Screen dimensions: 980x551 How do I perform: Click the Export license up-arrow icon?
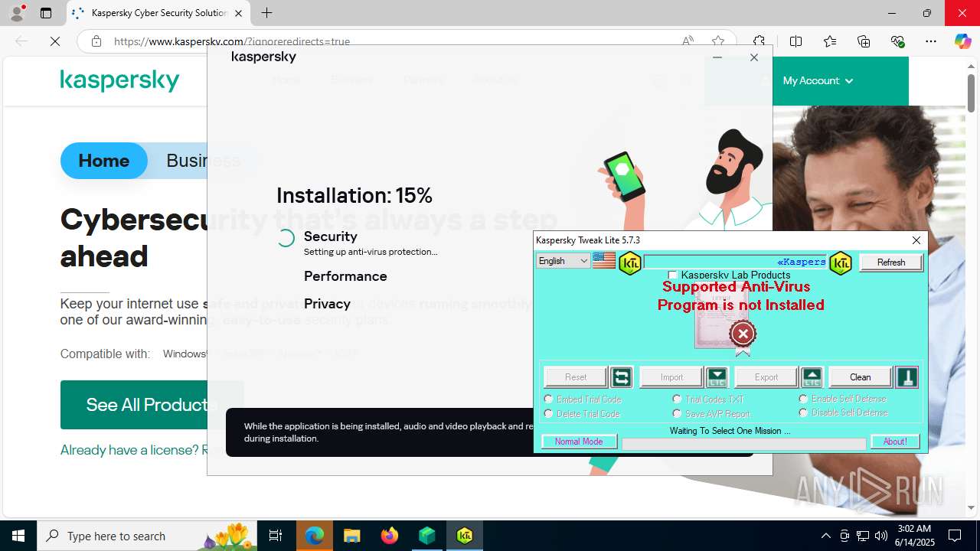pos(812,377)
